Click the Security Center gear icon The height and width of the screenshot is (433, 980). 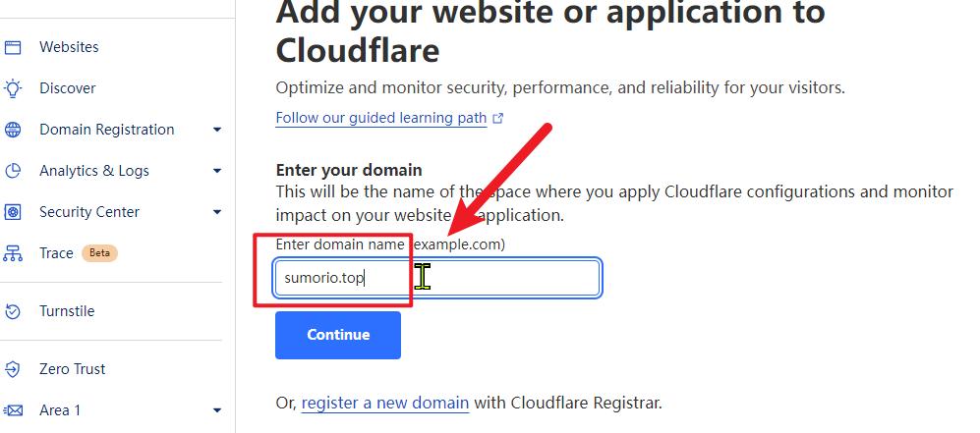pos(13,212)
